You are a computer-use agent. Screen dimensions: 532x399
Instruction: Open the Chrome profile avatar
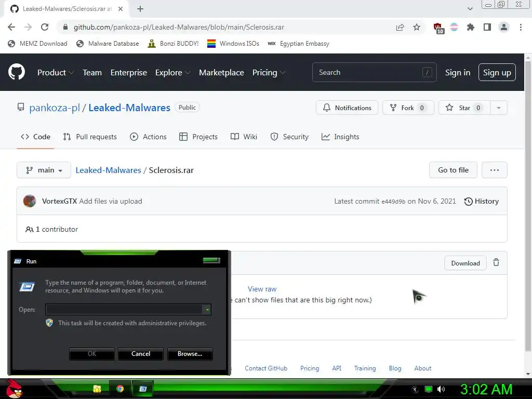pyautogui.click(x=504, y=27)
